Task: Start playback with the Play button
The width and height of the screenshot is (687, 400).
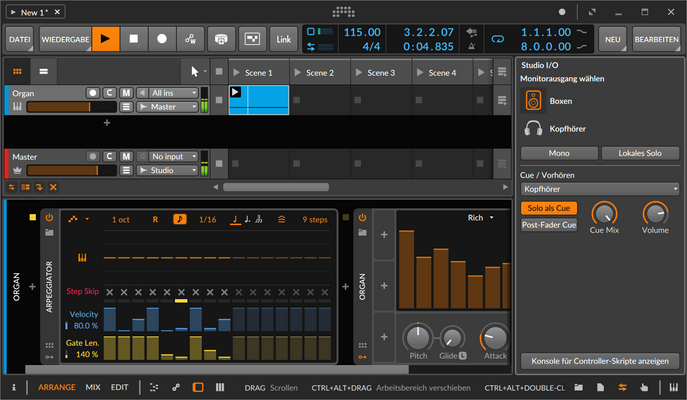Action: pyautogui.click(x=105, y=39)
